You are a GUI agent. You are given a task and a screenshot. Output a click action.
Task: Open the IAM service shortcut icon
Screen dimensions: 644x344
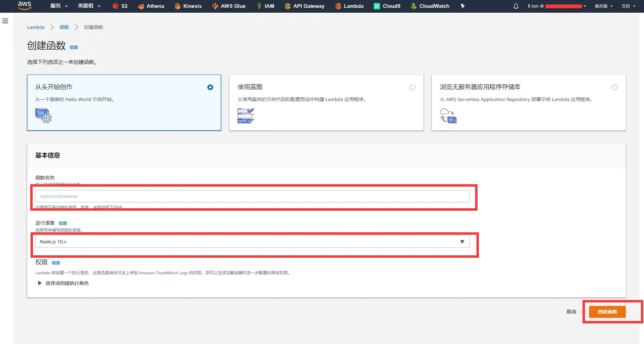259,6
